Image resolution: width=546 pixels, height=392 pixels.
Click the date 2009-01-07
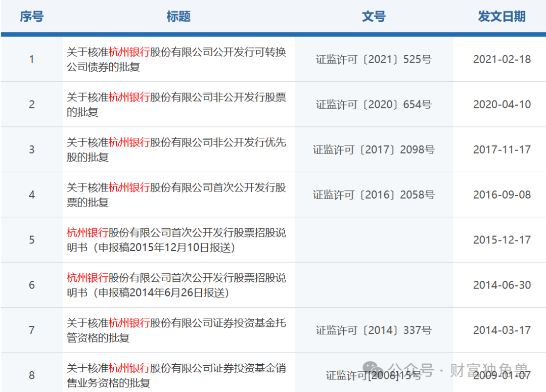pyautogui.click(x=502, y=375)
